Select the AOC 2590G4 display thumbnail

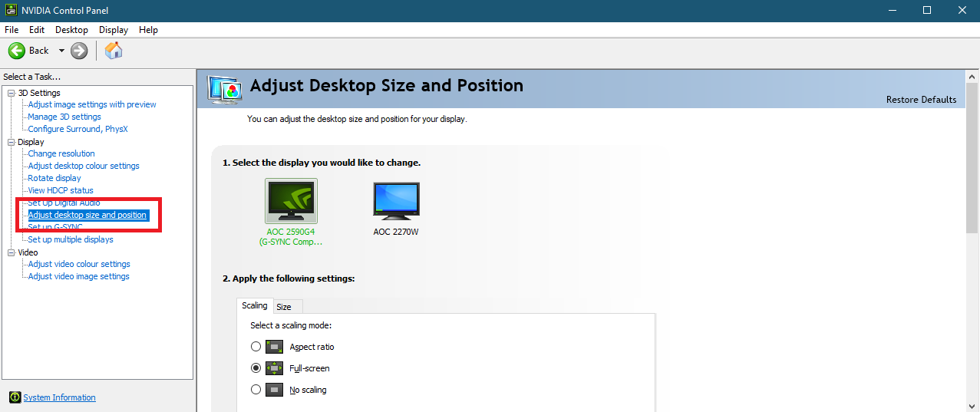tap(291, 201)
